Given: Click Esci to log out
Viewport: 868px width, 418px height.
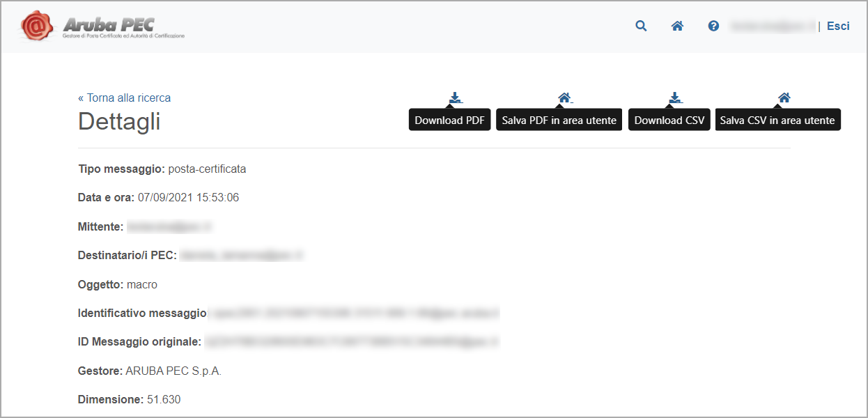Looking at the screenshot, I should click(x=838, y=26).
